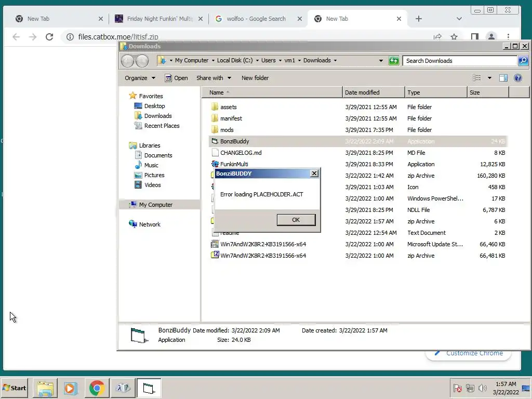Click the Explorer back button
The width and height of the screenshot is (532, 399).
pyautogui.click(x=128, y=61)
